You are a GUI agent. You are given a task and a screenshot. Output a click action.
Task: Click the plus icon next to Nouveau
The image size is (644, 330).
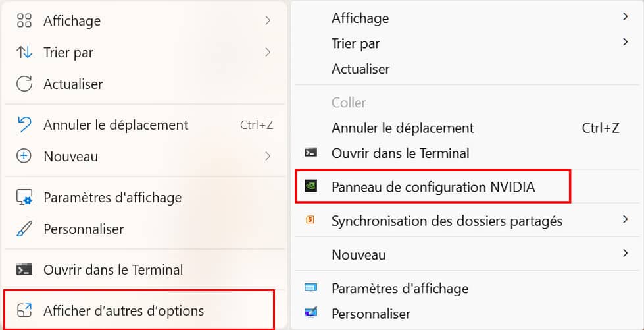point(24,156)
